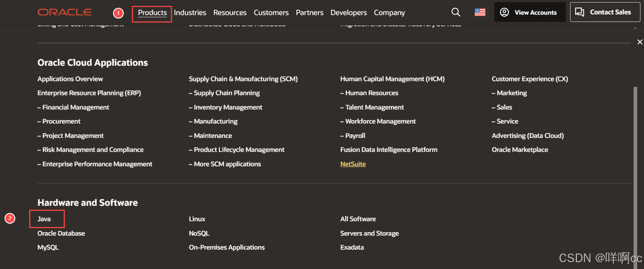
Task: Open the Java link
Action: (44, 219)
